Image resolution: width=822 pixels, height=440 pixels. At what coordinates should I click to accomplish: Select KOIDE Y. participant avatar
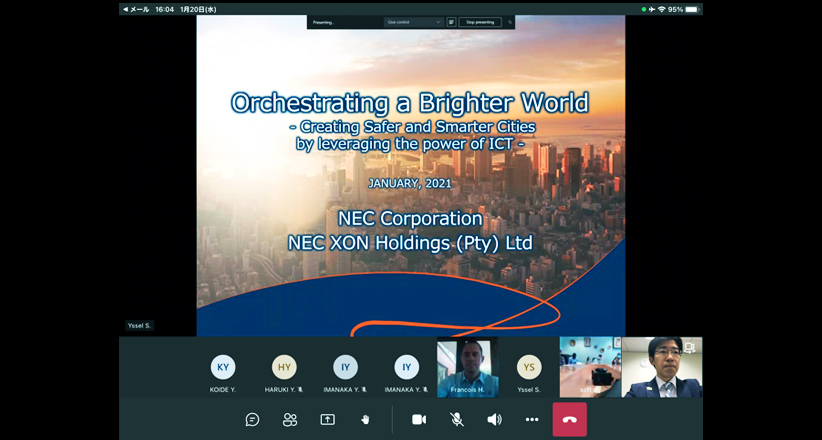pos(223,367)
